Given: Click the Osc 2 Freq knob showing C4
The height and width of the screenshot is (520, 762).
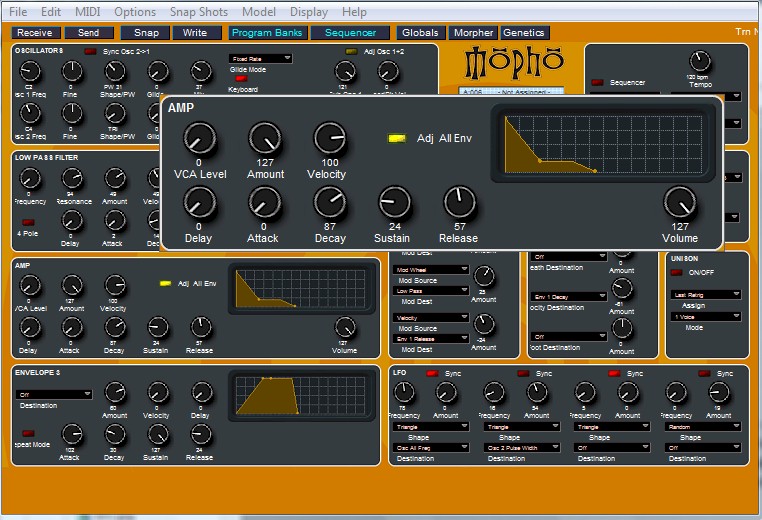Looking at the screenshot, I should tap(30, 114).
